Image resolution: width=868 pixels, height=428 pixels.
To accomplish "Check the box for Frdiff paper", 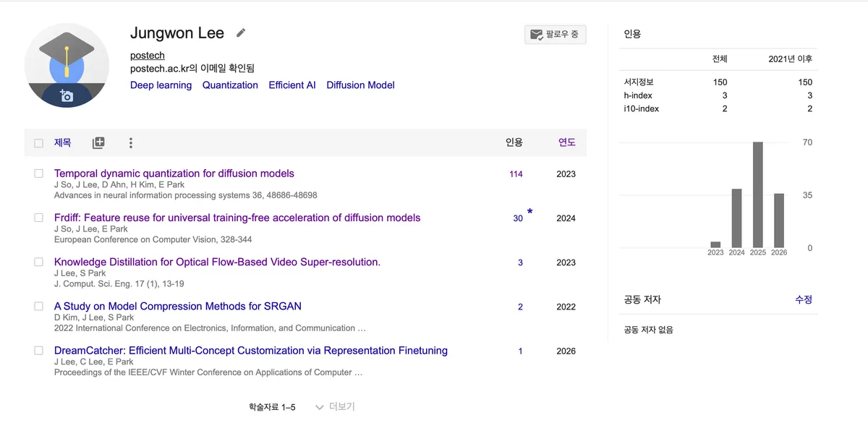I will pyautogui.click(x=39, y=218).
